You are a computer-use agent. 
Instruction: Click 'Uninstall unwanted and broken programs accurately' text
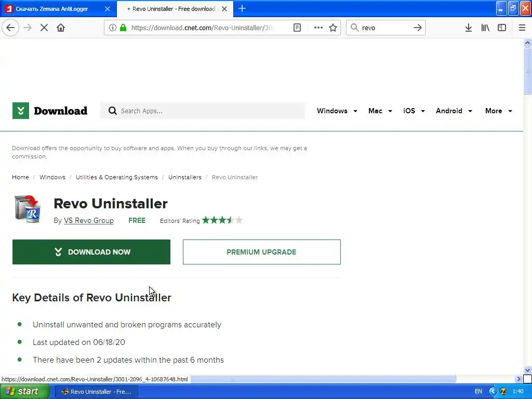coord(127,324)
